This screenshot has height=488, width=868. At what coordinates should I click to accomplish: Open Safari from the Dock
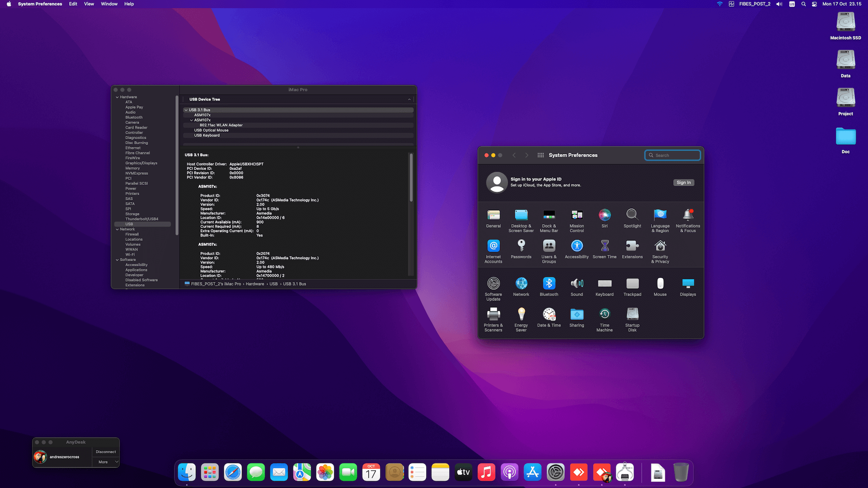pyautogui.click(x=233, y=473)
